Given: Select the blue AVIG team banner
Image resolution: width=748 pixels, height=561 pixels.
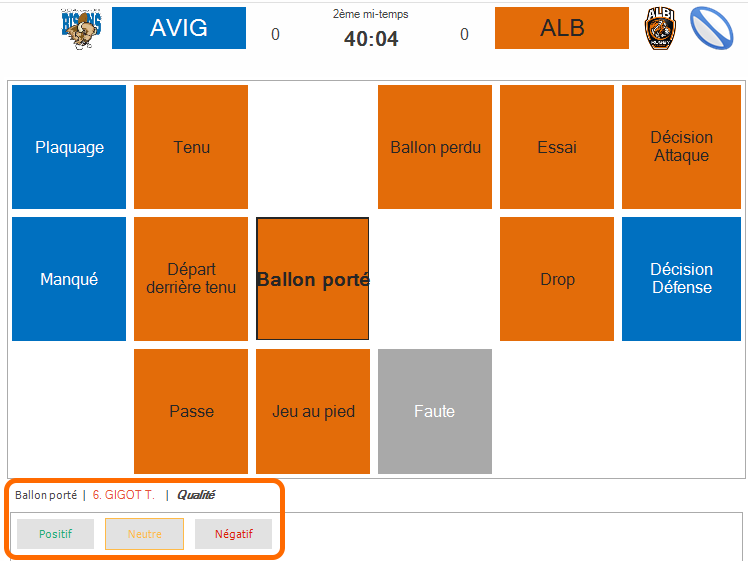Looking at the screenshot, I should coord(179,28).
